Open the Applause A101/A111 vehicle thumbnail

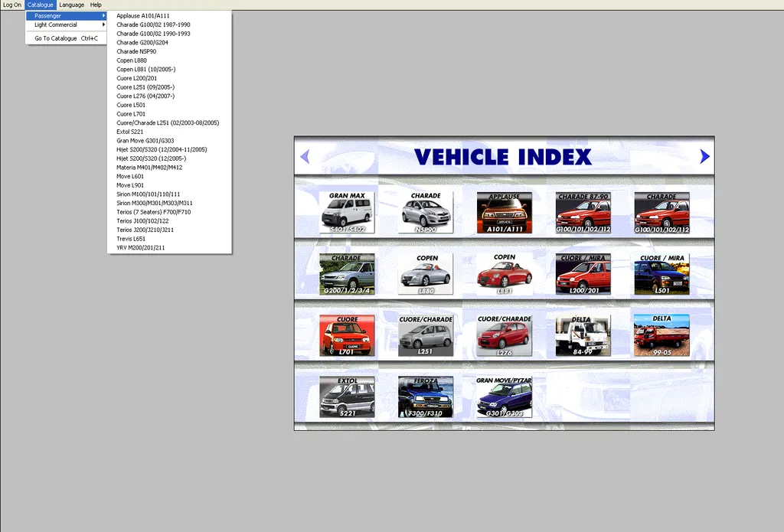(505, 213)
